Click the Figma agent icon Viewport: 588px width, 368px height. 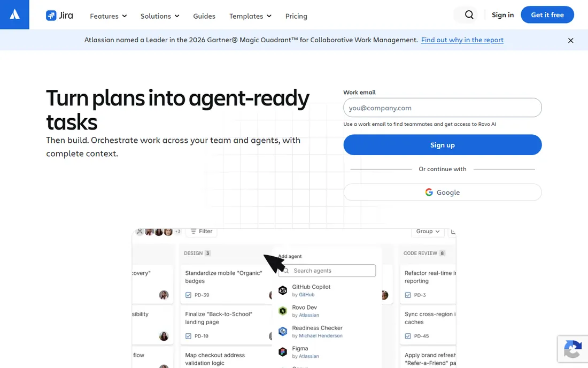point(283,352)
